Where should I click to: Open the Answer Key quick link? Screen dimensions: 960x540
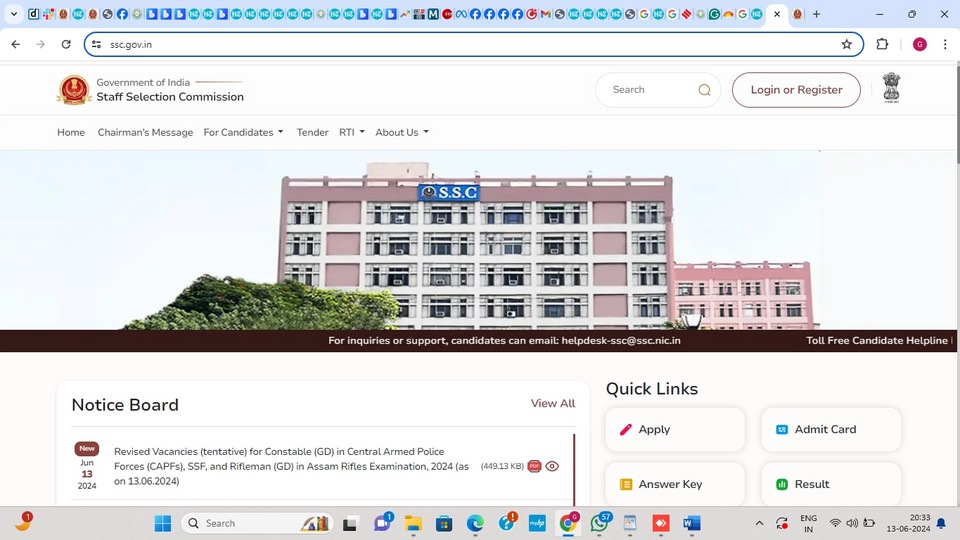click(x=675, y=484)
